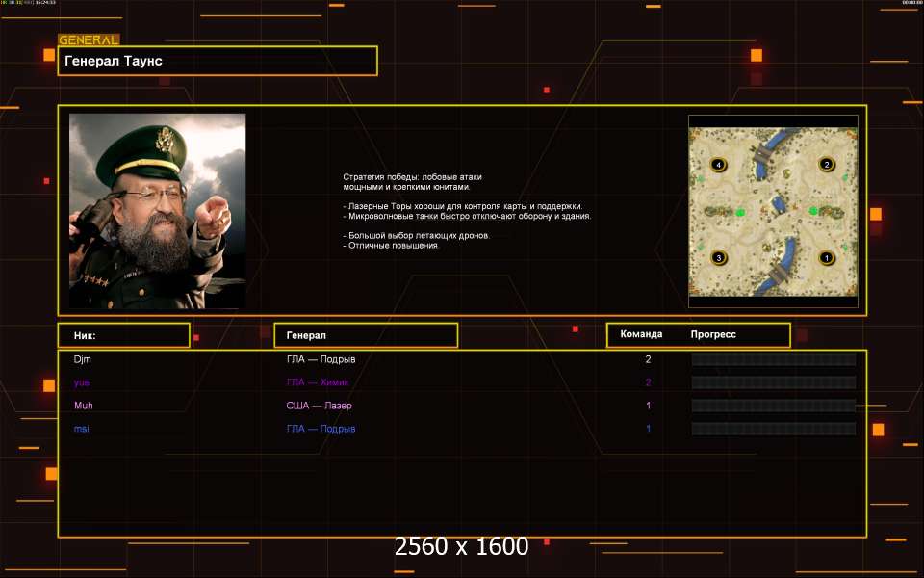Image resolution: width=924 pixels, height=578 pixels.
Task: Click the Генерал Таунс title field
Action: point(218,61)
